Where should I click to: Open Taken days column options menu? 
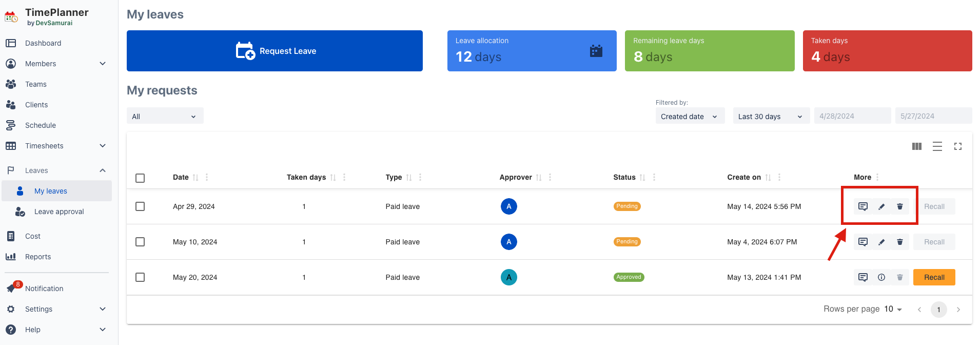click(x=344, y=177)
